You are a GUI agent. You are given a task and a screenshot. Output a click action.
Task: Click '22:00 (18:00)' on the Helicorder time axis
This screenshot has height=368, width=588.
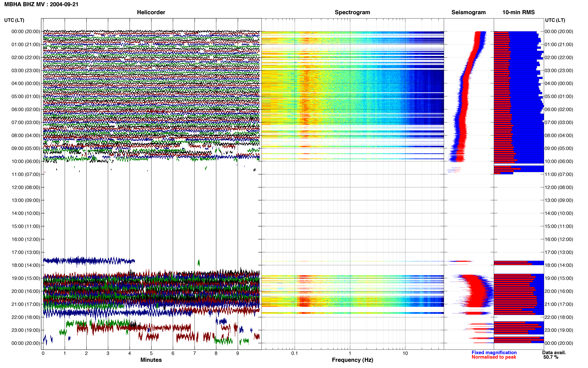pos(26,317)
